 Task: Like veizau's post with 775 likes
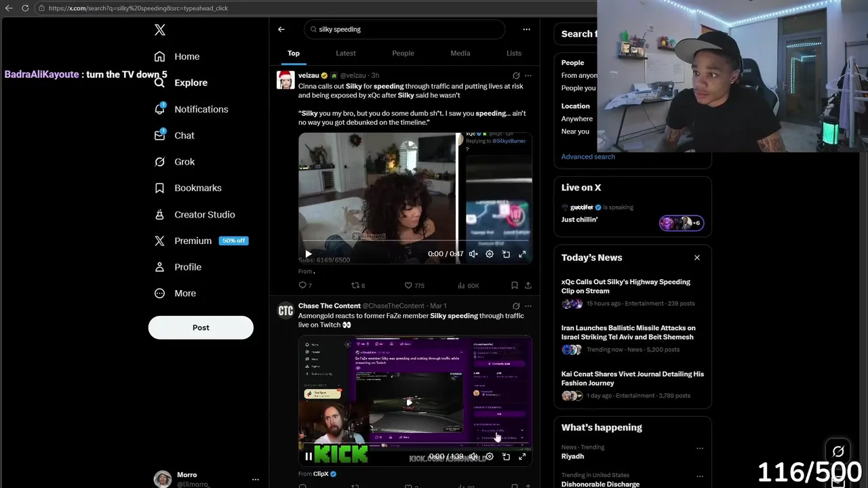(x=414, y=285)
